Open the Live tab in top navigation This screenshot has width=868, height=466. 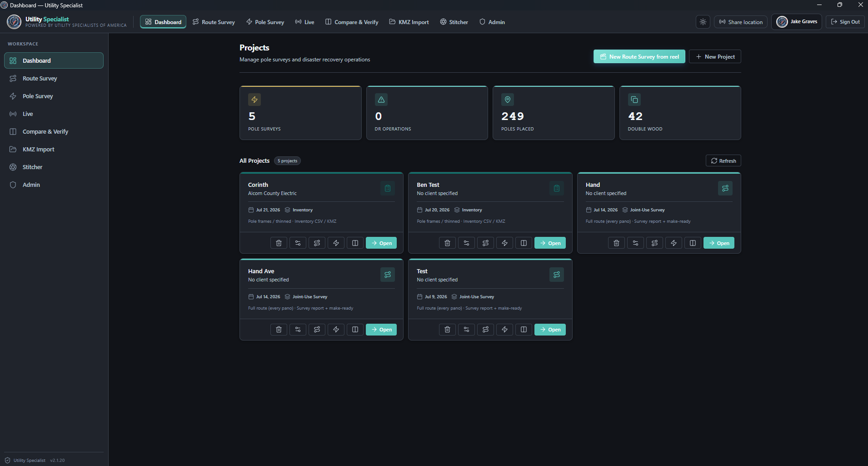coord(304,22)
